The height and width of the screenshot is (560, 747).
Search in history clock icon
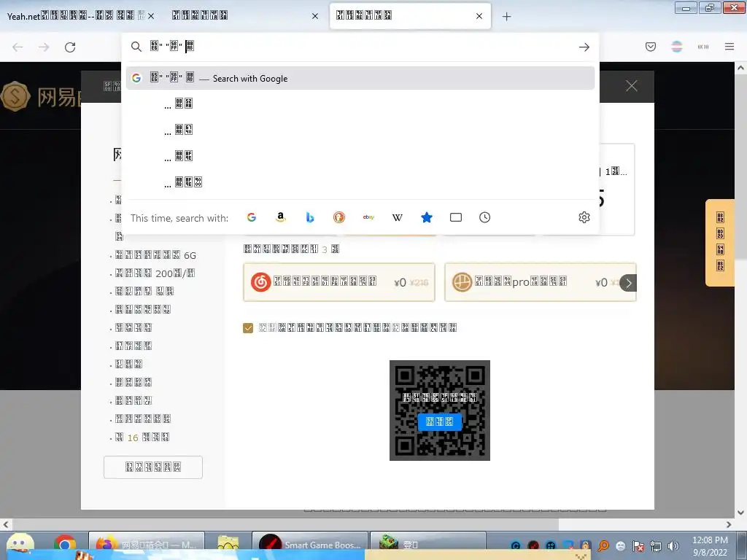point(484,217)
